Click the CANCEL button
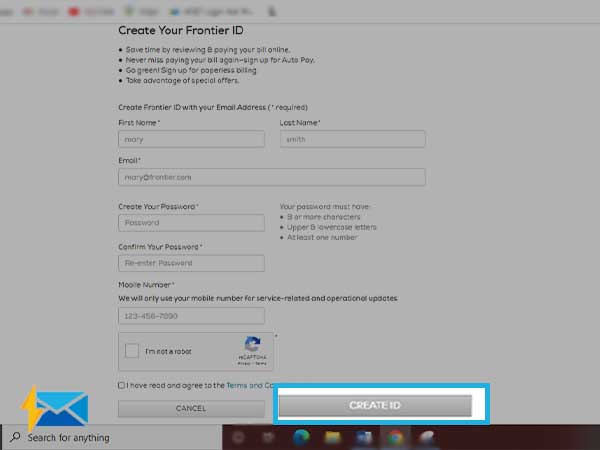The height and width of the screenshot is (450, 600). point(191,408)
